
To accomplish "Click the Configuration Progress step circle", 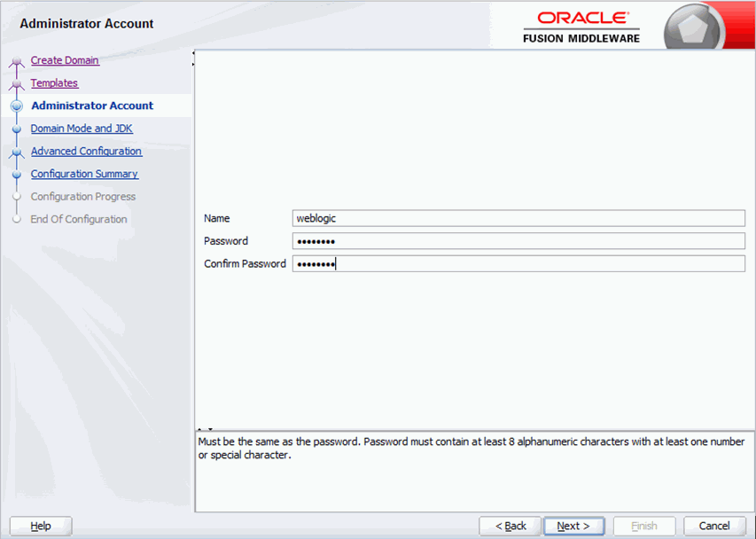I will point(16,196).
